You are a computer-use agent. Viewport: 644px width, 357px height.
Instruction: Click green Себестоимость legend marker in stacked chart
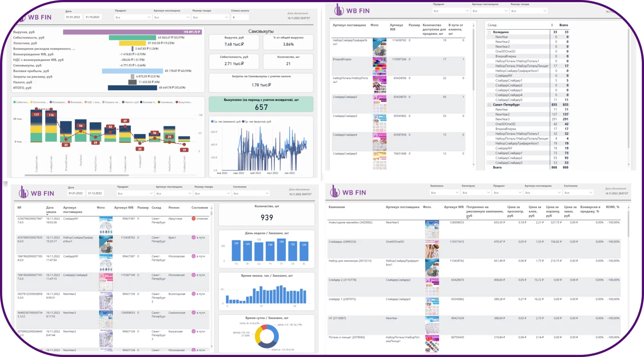click(x=15, y=102)
